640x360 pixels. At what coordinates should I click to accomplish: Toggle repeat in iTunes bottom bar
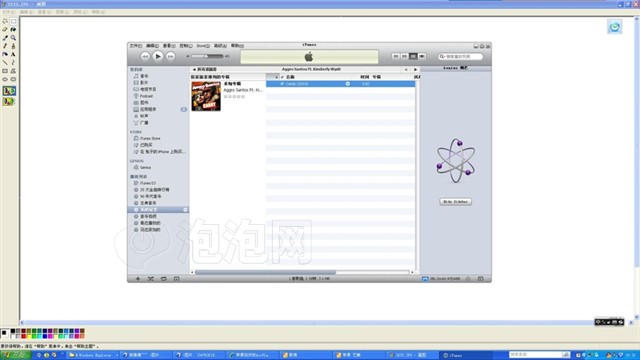coord(164,279)
